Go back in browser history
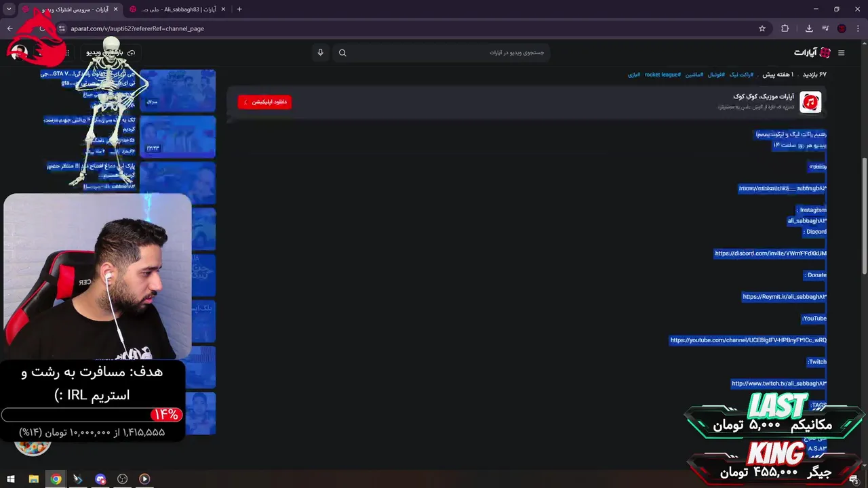This screenshot has height=488, width=868. tap(9, 28)
